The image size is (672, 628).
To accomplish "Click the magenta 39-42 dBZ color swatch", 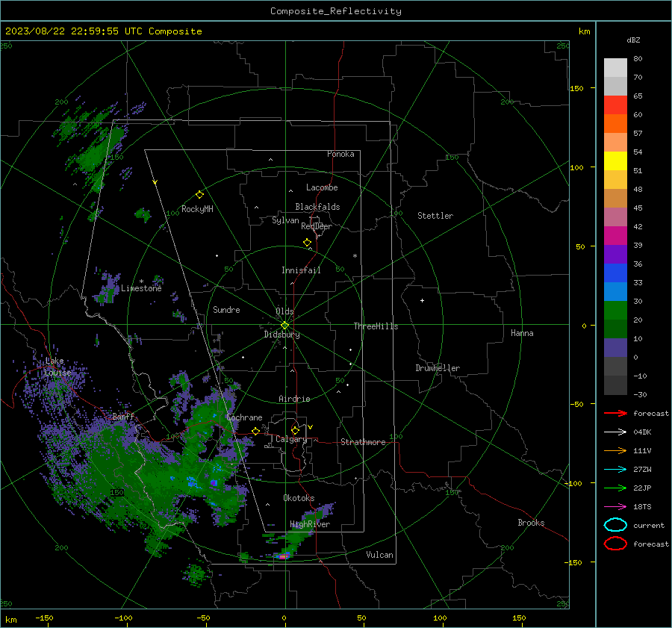I will pyautogui.click(x=615, y=236).
